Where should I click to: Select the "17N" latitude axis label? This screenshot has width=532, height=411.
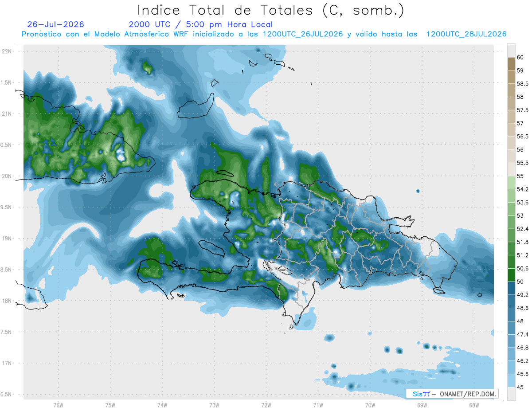pyautogui.click(x=7, y=363)
